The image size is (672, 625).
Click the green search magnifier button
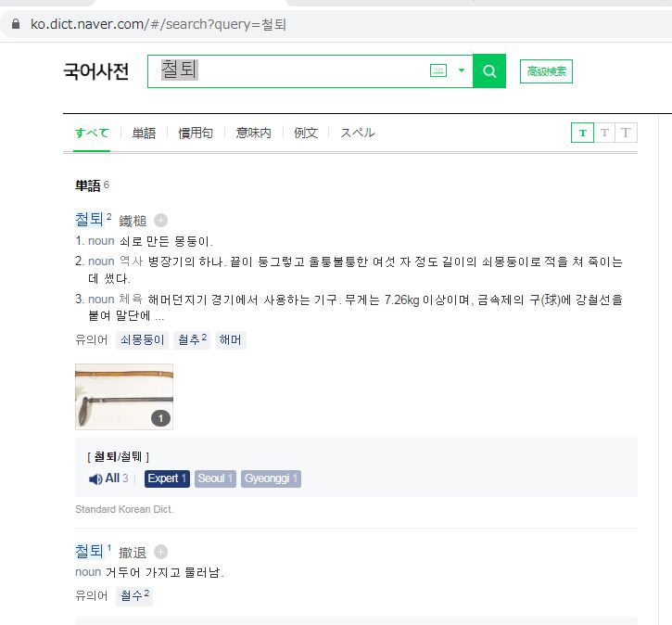pyautogui.click(x=489, y=71)
